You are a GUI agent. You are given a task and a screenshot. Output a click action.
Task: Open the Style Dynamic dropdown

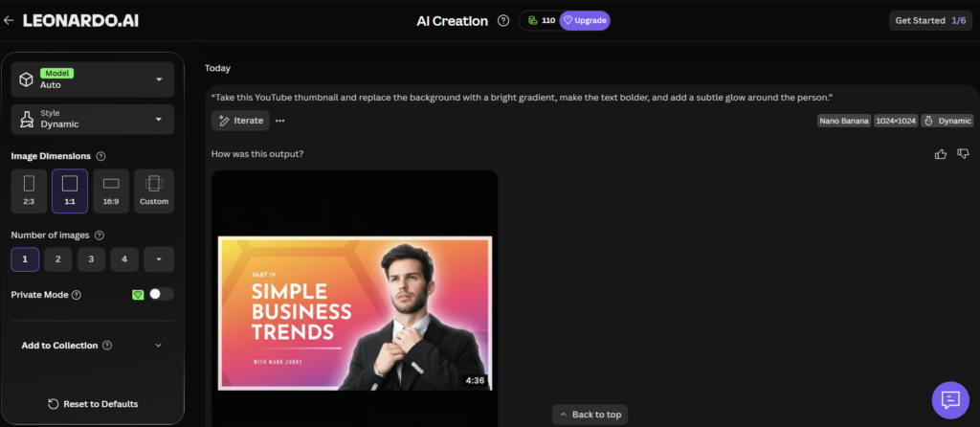(93, 119)
